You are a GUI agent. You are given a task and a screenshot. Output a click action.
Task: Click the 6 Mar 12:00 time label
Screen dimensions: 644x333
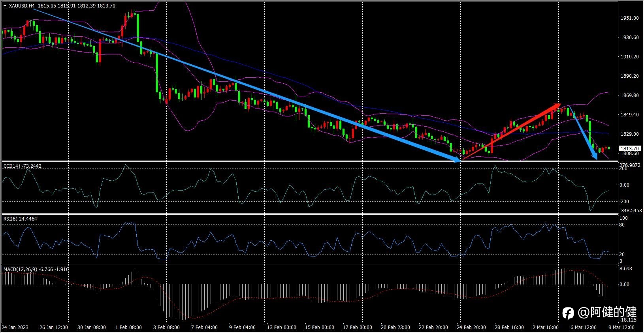584,327
